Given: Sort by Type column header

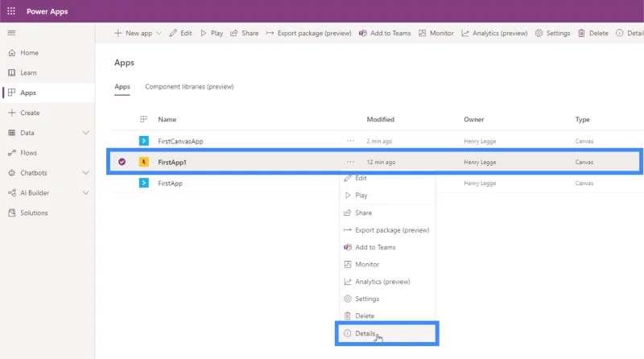Looking at the screenshot, I should 582,119.
